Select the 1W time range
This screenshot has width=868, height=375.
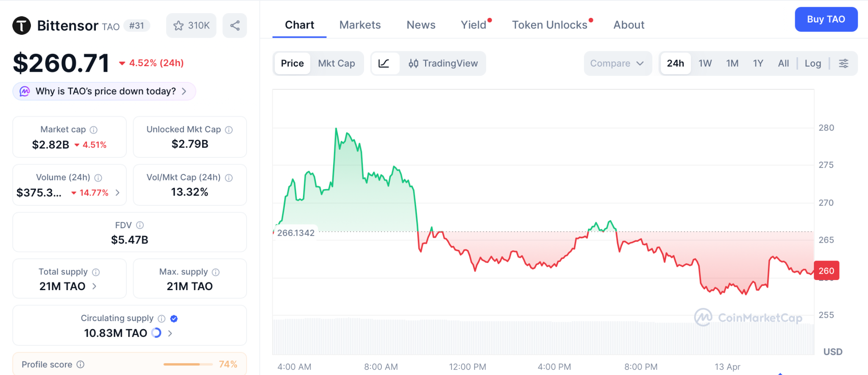tap(705, 63)
